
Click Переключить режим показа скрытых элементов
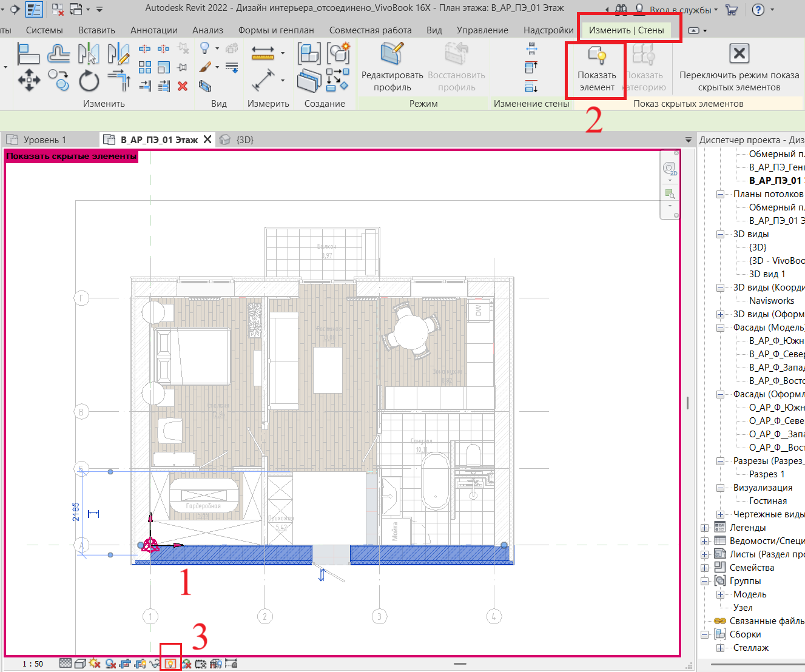pos(739,68)
